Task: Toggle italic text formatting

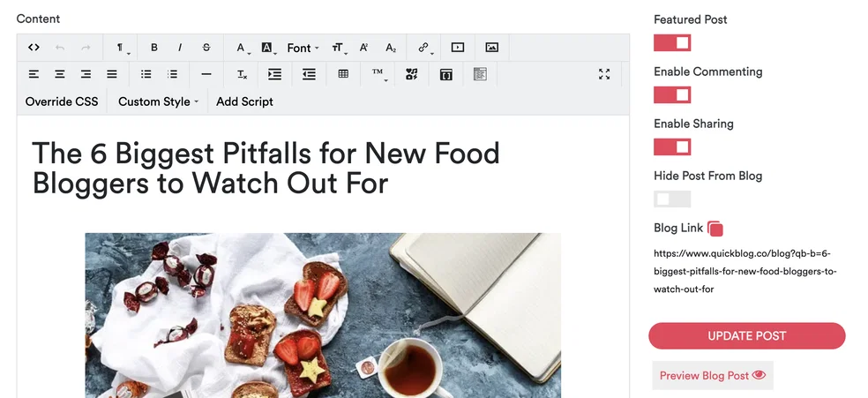Action: [x=180, y=48]
